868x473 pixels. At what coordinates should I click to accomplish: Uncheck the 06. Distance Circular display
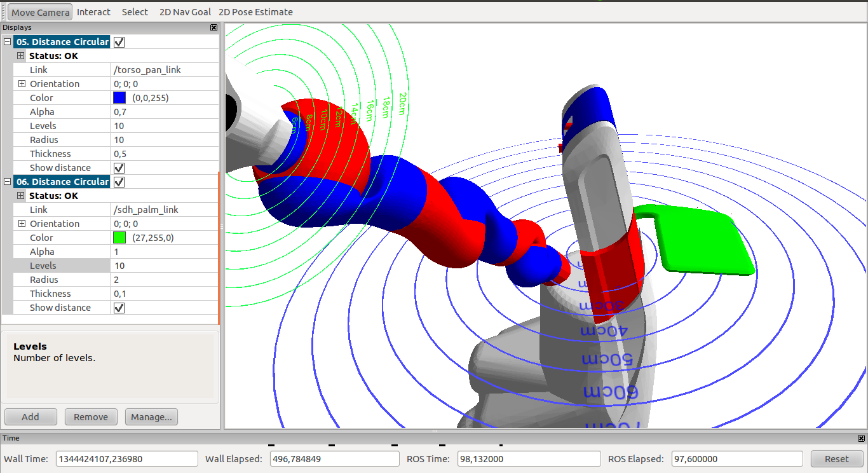pyautogui.click(x=119, y=182)
